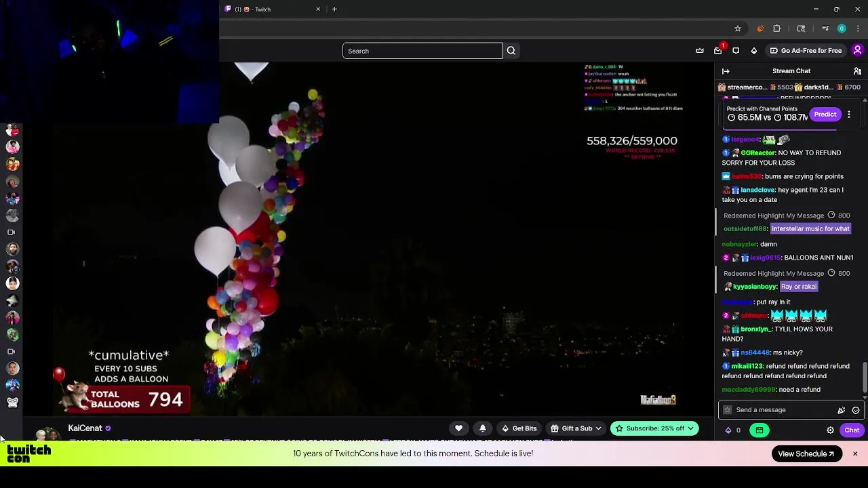Screen dimensions: 868x488
Task: Click username nobnayzier in chat
Action: coord(740,244)
